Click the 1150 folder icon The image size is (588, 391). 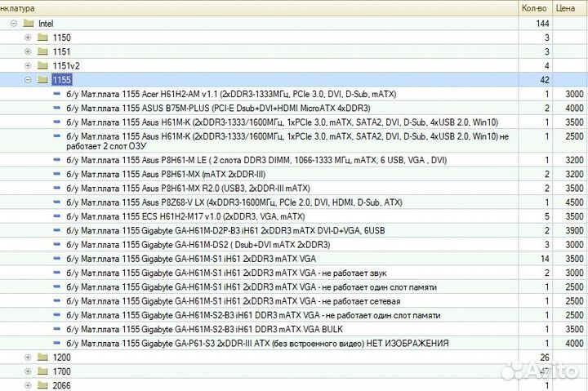[42, 37]
